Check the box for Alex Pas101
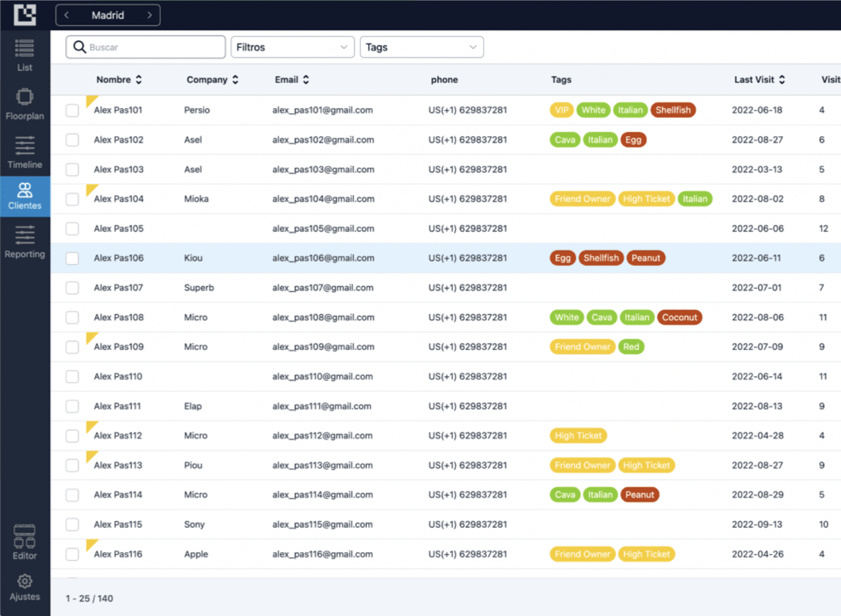 [72, 110]
